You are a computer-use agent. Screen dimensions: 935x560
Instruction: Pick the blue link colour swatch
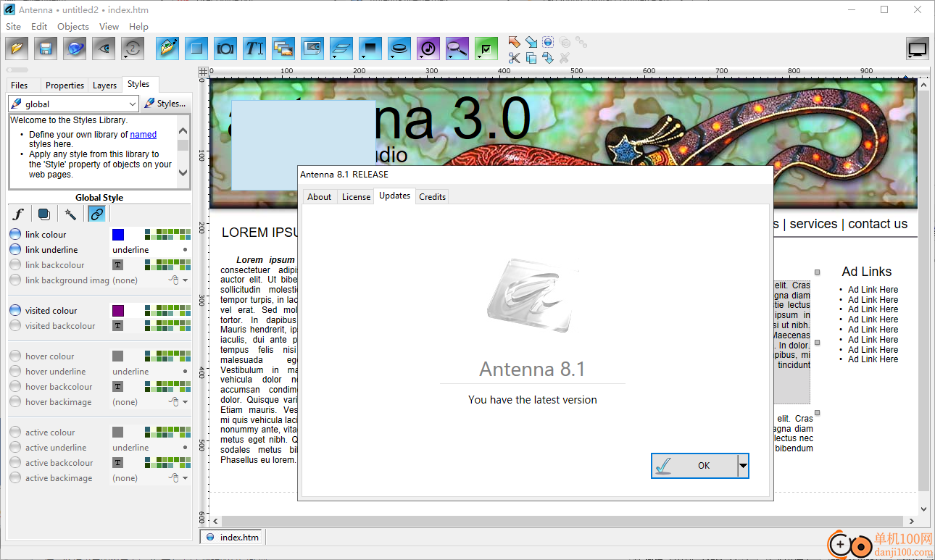pyautogui.click(x=117, y=234)
